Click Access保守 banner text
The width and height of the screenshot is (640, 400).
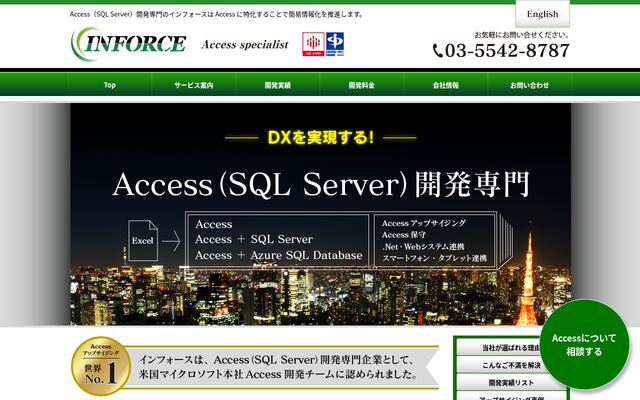tap(404, 235)
